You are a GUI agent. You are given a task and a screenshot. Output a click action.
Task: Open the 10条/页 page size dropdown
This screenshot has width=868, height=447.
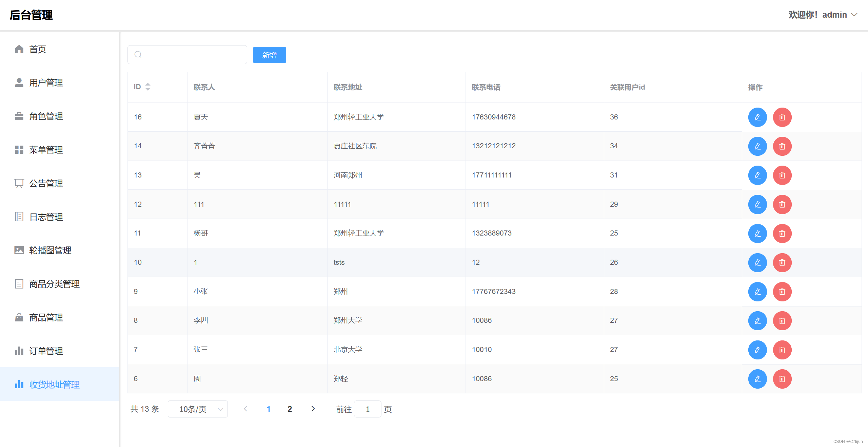tap(198, 409)
